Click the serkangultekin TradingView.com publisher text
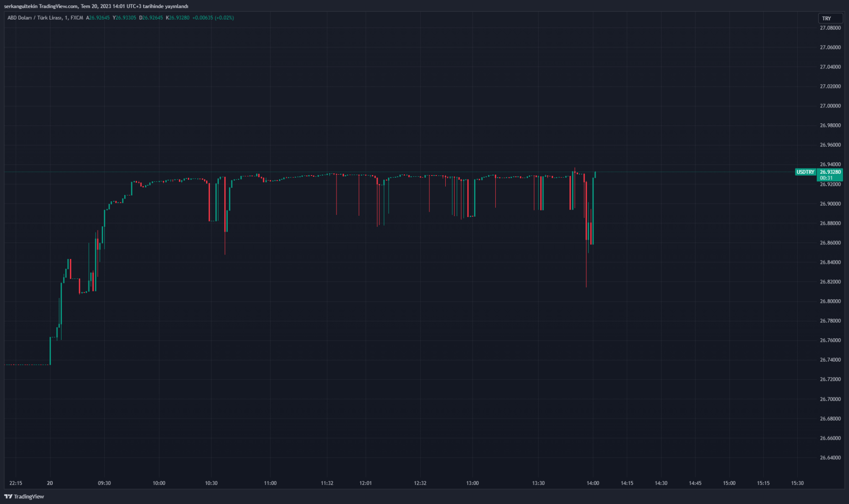 coord(41,6)
